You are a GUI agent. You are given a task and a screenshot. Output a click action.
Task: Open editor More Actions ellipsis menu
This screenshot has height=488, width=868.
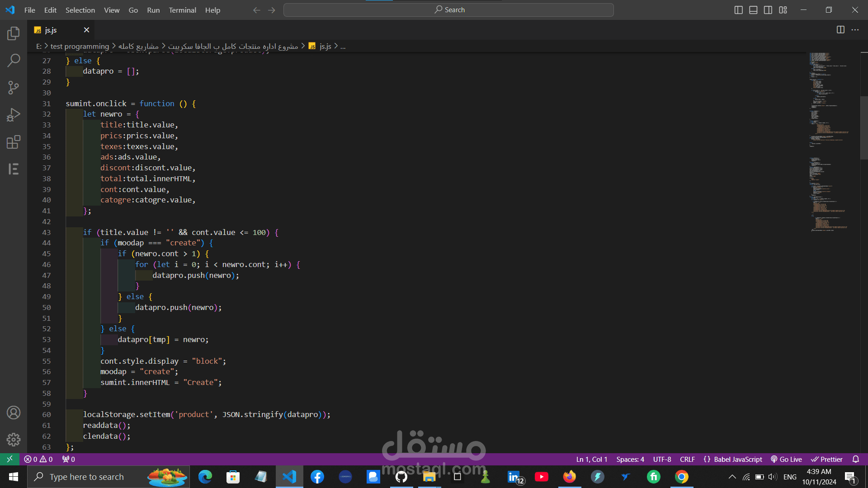pos(855,30)
